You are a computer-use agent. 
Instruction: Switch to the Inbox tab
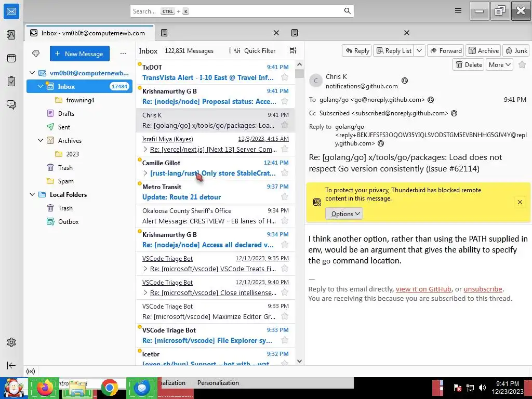90,33
